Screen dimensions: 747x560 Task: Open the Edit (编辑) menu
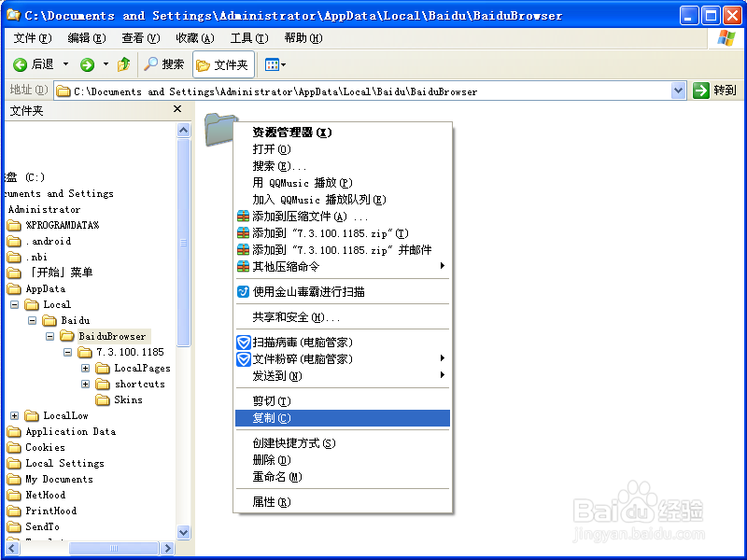pos(86,38)
